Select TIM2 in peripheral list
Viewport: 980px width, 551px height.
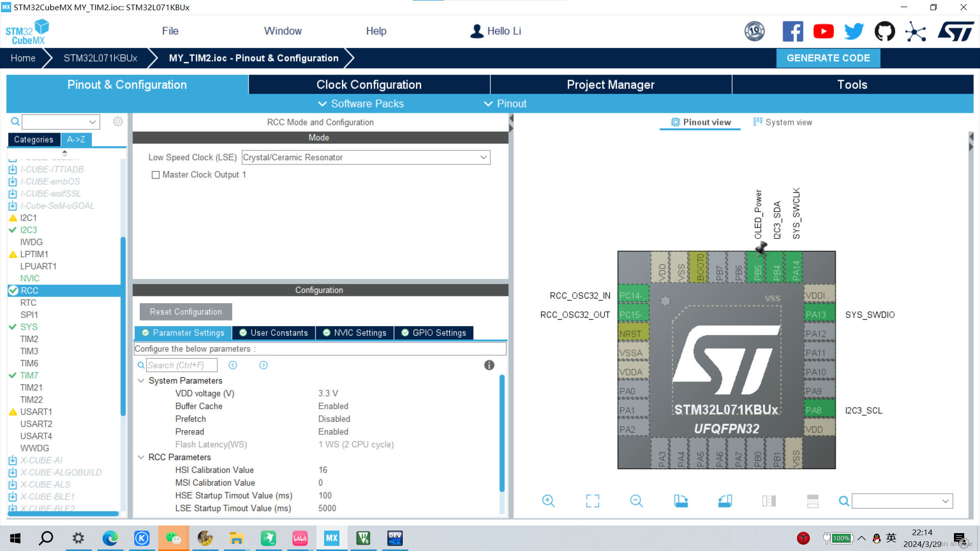coord(29,339)
